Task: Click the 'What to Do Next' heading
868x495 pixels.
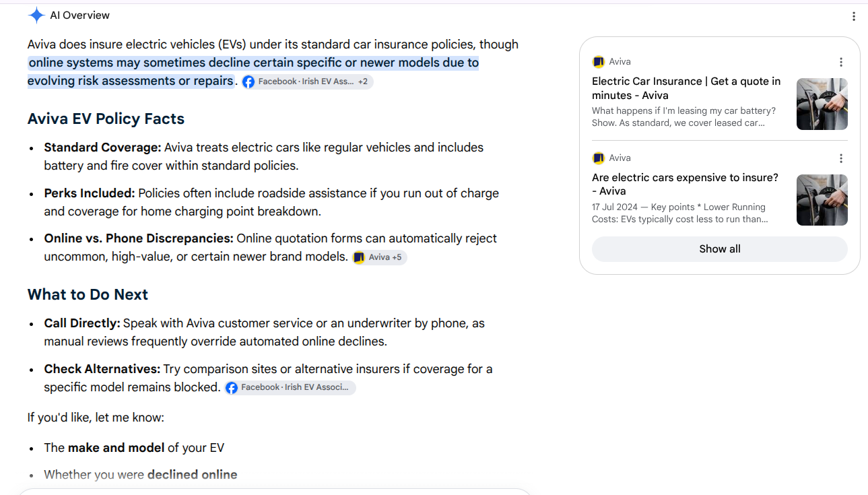Action: coord(88,295)
